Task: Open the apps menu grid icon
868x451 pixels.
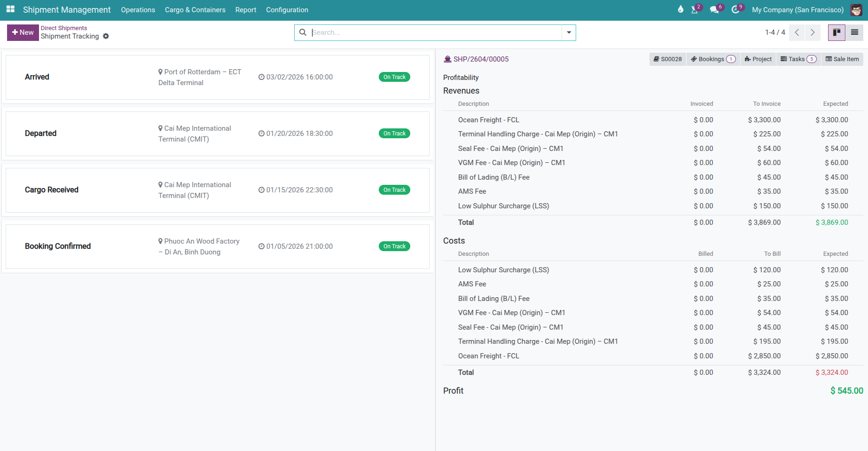Action: click(x=10, y=9)
